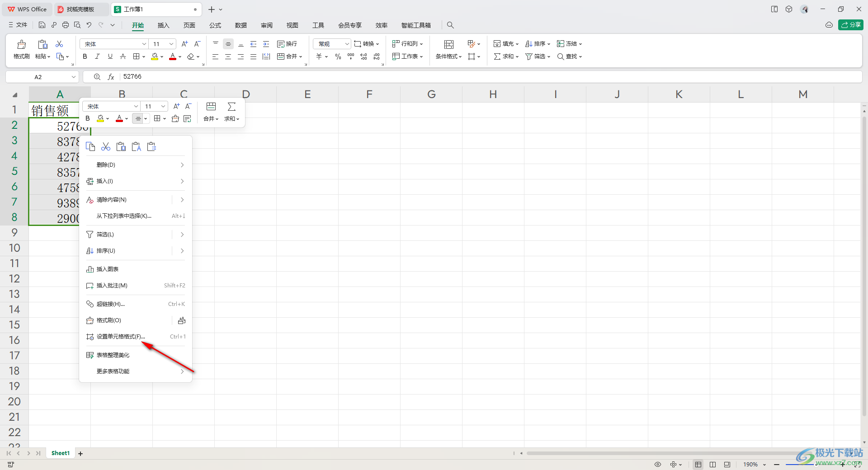
Task: Switch to the Data (数据) ribbon tab
Action: click(x=241, y=25)
